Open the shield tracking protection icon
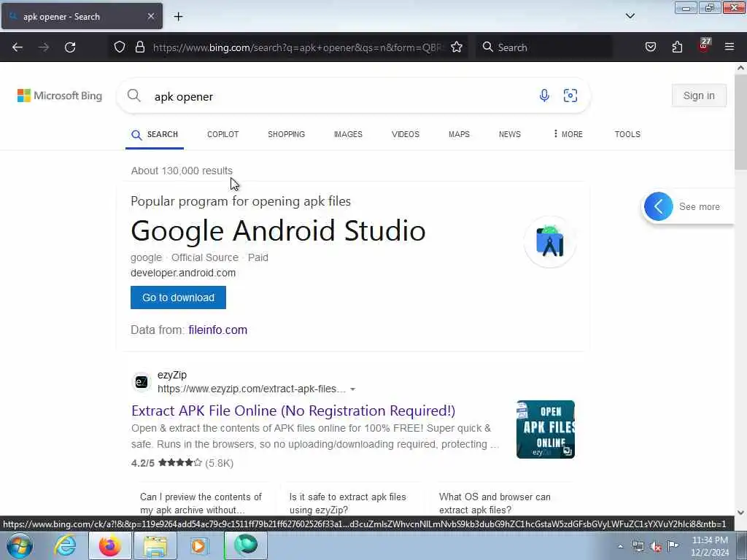 tap(120, 47)
